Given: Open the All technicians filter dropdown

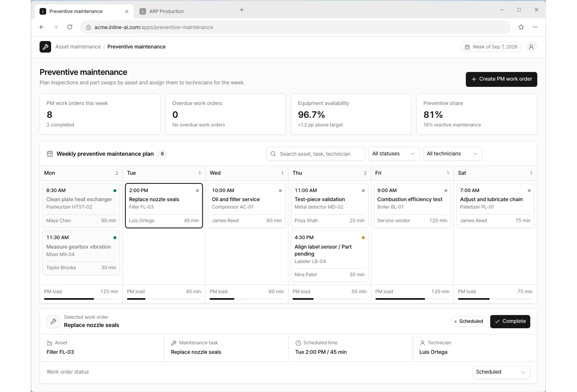Looking at the screenshot, I should click(452, 154).
